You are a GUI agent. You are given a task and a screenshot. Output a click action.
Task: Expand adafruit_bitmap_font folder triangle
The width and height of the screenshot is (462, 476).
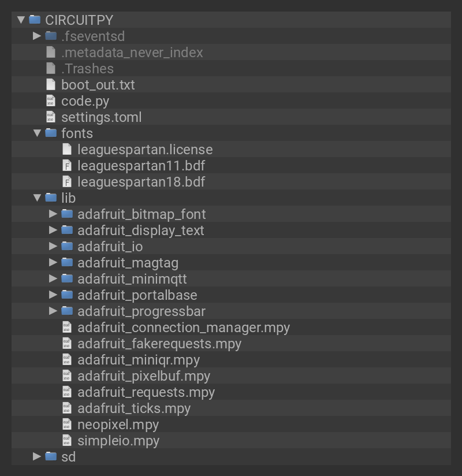tap(53, 214)
